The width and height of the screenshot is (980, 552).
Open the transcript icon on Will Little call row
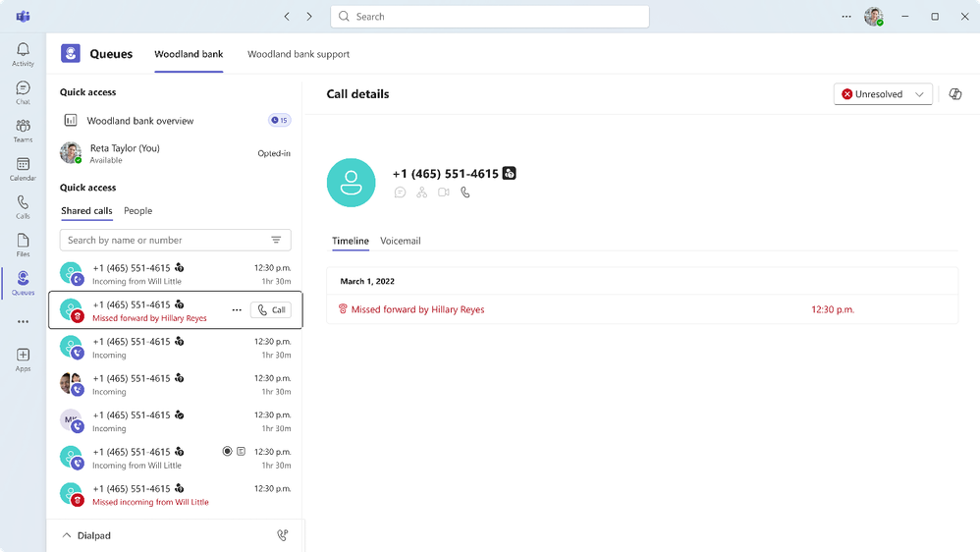(242, 452)
